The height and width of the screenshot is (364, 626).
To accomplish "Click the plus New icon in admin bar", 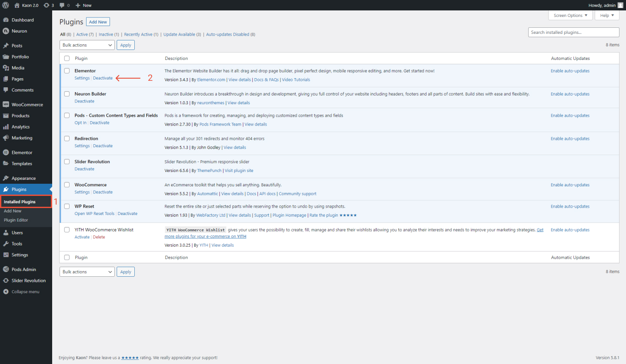I will (78, 5).
